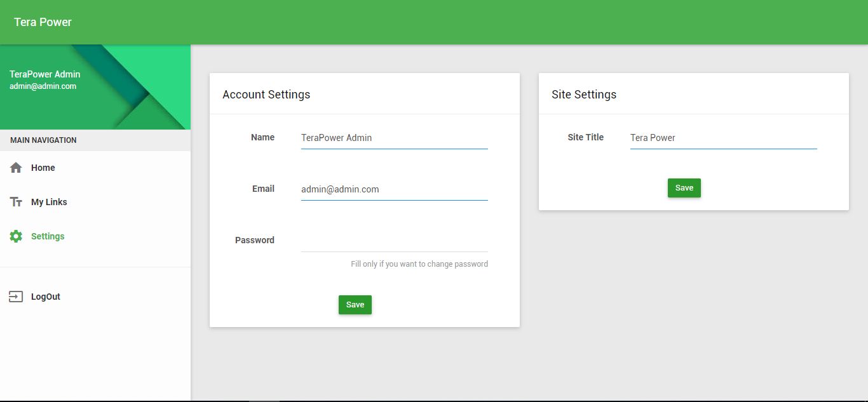This screenshot has height=402, width=868.
Task: Click the admin@admin.com email text
Action: [x=44, y=86]
